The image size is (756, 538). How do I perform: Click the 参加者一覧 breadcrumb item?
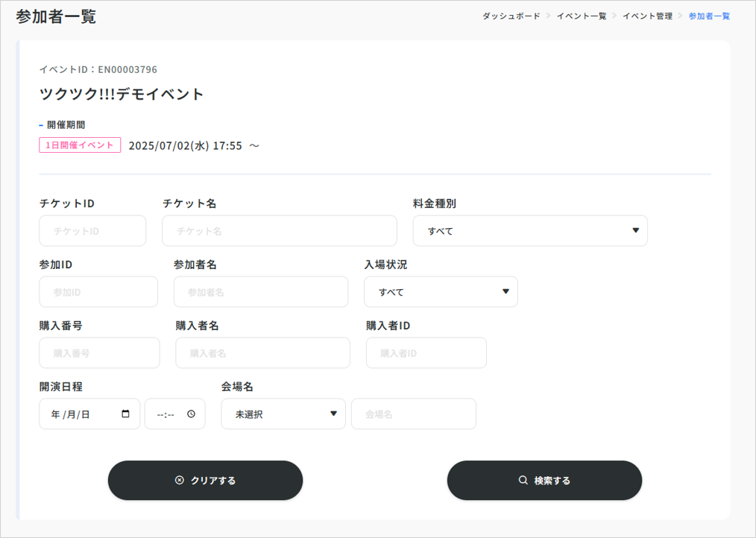(709, 16)
